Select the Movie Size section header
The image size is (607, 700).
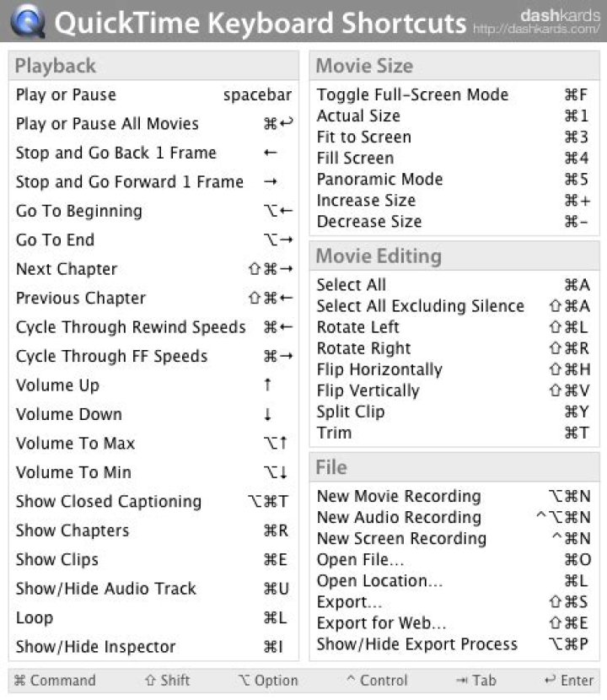[364, 66]
